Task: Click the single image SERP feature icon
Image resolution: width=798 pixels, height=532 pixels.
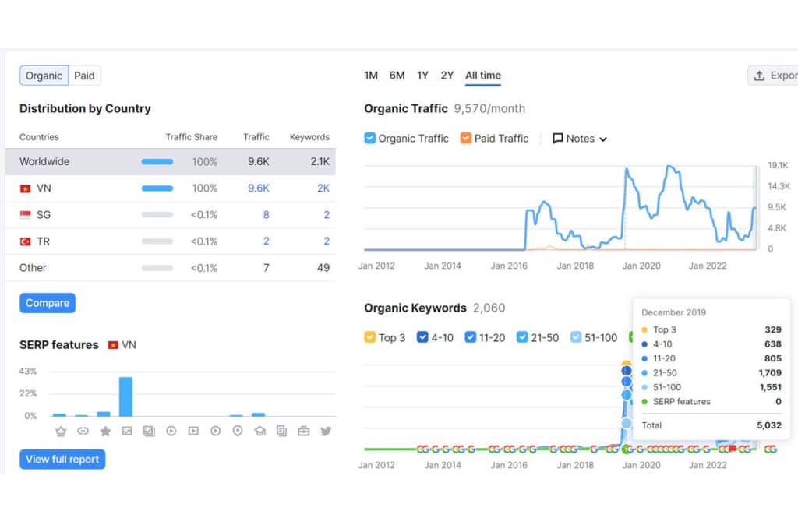Action: pyautogui.click(x=127, y=432)
